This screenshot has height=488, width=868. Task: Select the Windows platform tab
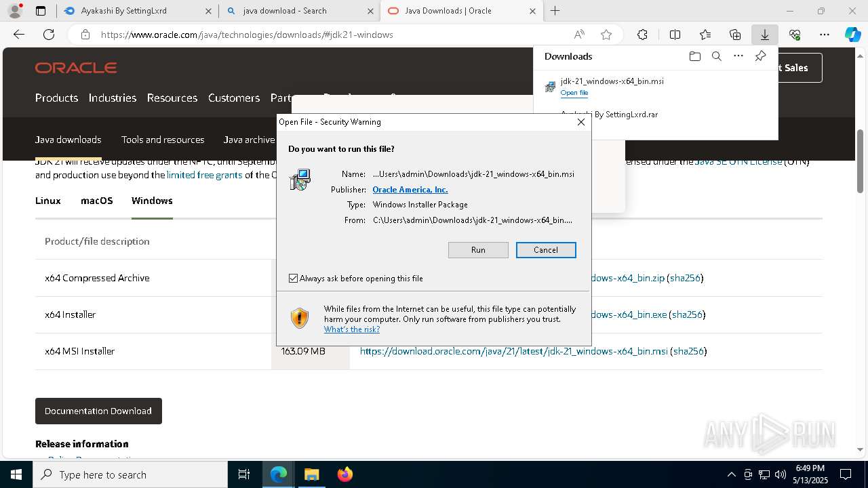click(x=152, y=201)
